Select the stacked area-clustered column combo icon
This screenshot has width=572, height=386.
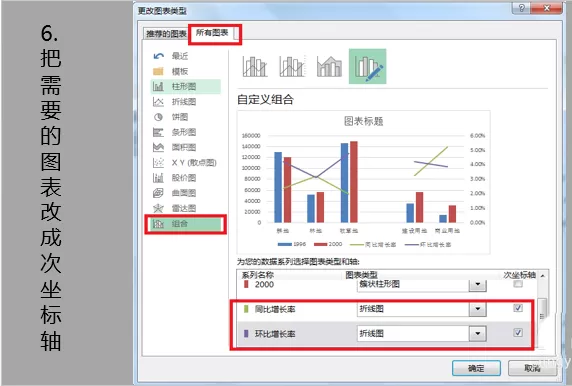point(329,66)
